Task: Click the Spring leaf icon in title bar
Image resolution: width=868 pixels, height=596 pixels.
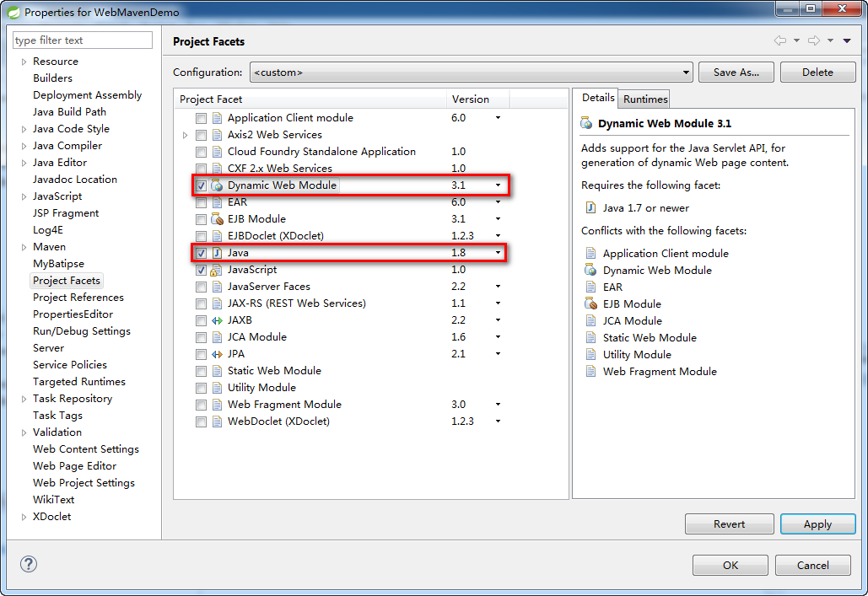Action: (x=13, y=12)
